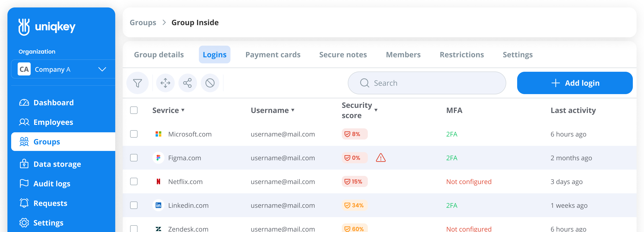Tick the Microsoft.com row checkbox
644x232 pixels.
[134, 134]
